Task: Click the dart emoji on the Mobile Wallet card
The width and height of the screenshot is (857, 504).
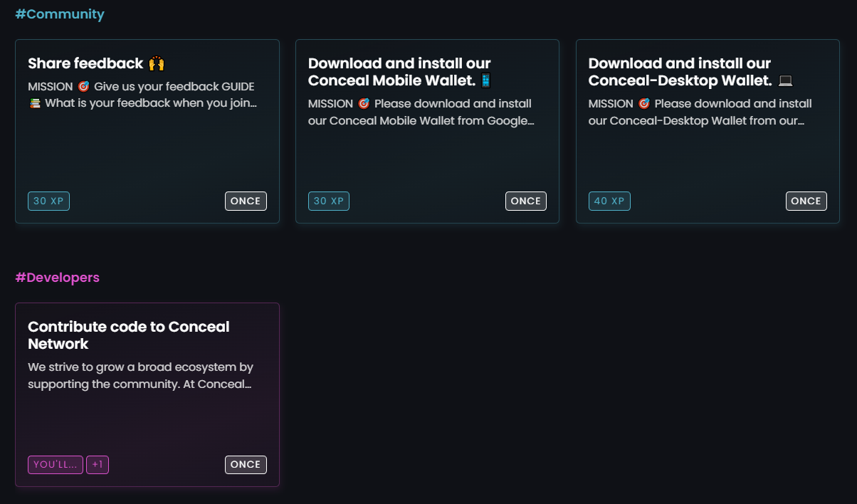Action: 364,103
